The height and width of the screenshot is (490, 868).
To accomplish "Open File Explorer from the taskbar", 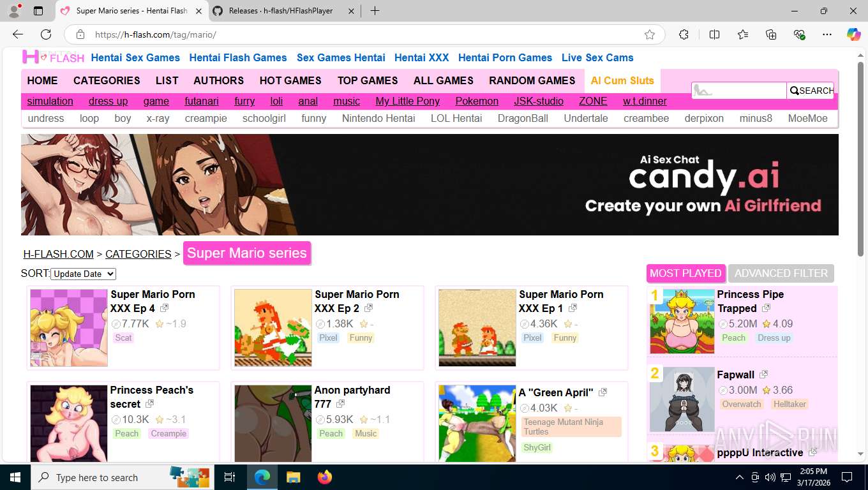I will (293, 477).
